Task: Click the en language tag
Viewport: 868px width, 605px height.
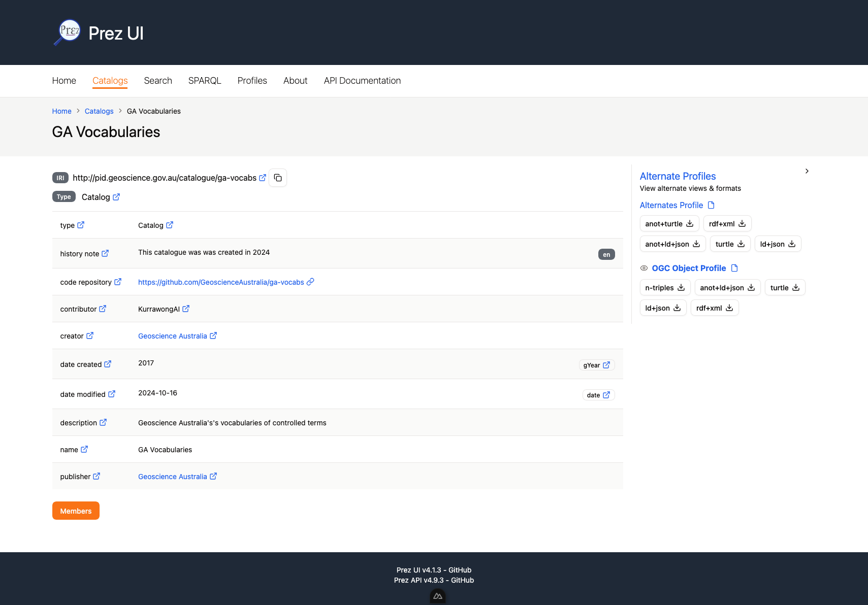Action: [606, 254]
